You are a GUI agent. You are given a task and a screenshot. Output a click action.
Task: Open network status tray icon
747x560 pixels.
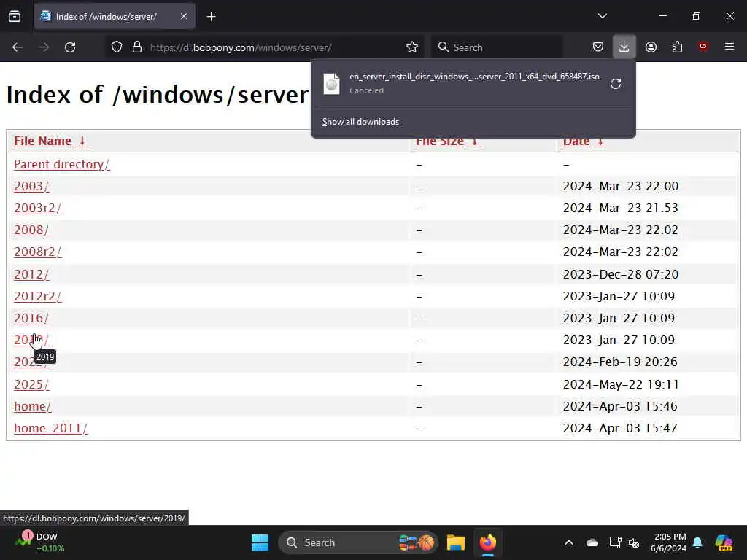click(x=615, y=542)
